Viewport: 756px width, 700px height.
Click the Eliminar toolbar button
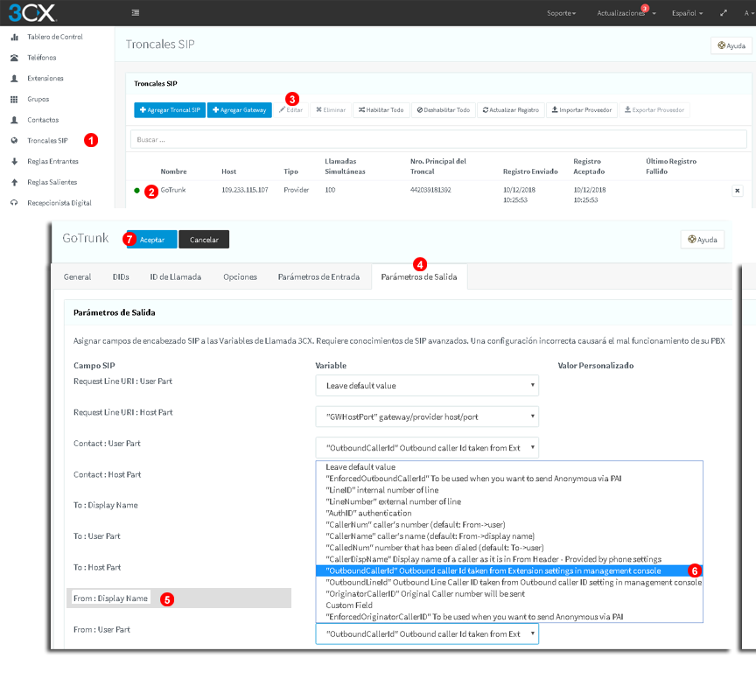click(331, 110)
